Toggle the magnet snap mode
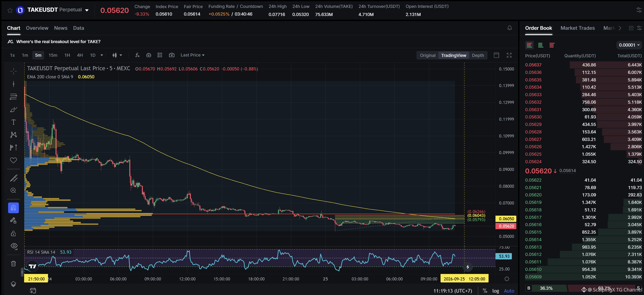Screen dimensions: 644x295 click(x=14, y=208)
